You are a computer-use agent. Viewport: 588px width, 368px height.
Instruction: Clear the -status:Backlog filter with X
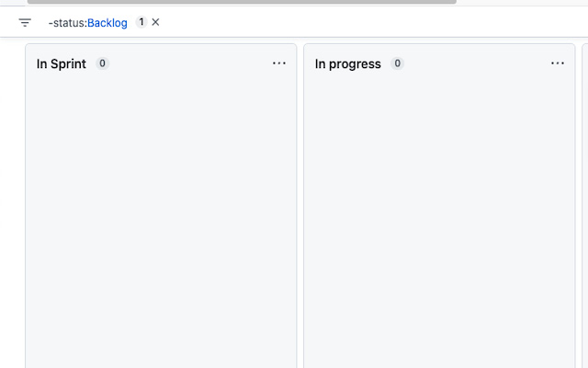tap(155, 22)
